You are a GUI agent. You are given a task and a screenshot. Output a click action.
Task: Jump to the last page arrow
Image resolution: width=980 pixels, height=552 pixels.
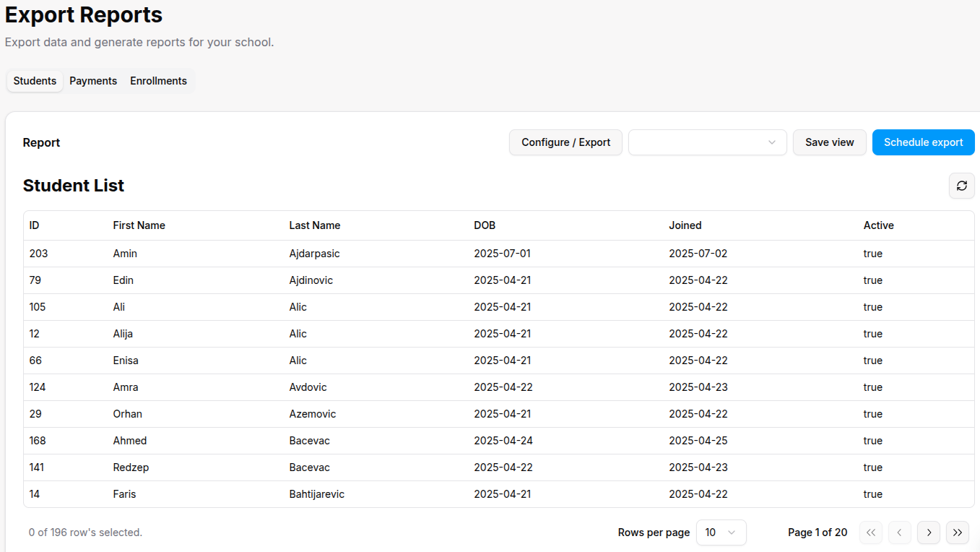pos(957,532)
